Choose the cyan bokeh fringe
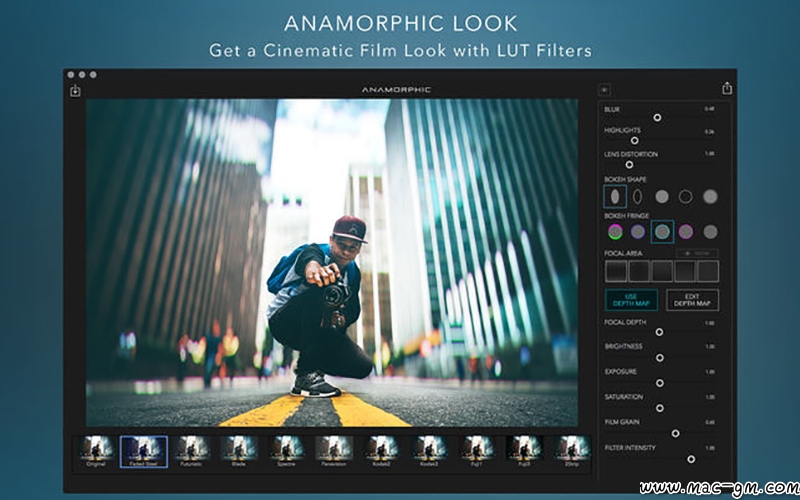 pyautogui.click(x=662, y=232)
